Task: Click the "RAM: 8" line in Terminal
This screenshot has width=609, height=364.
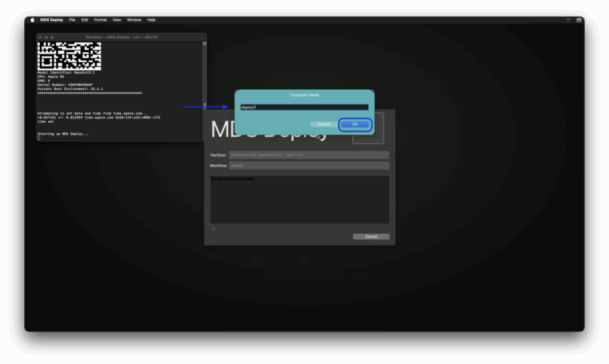Action: (x=44, y=81)
